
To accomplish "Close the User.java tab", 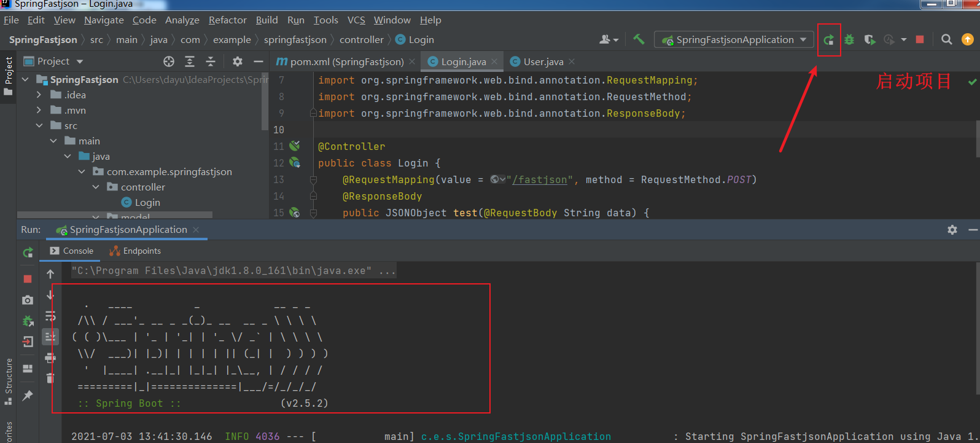I will click(572, 61).
